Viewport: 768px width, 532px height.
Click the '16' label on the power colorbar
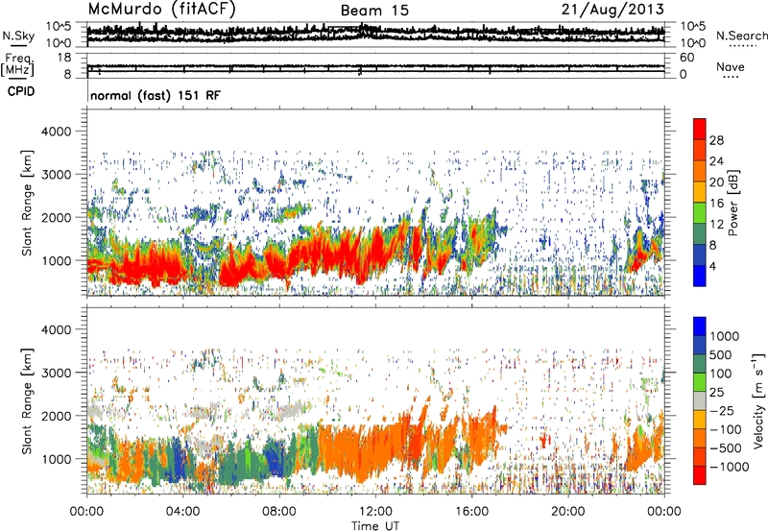[x=716, y=204]
